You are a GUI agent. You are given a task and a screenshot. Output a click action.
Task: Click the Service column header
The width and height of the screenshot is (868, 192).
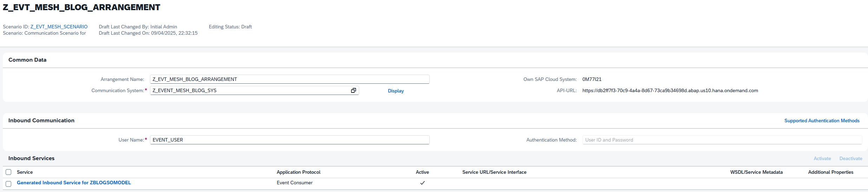[25, 172]
